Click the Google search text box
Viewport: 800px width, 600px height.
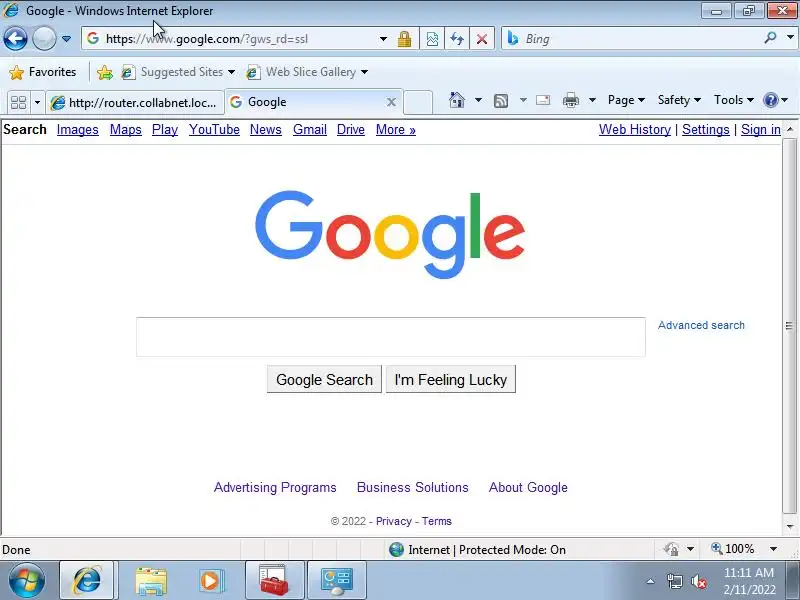391,337
